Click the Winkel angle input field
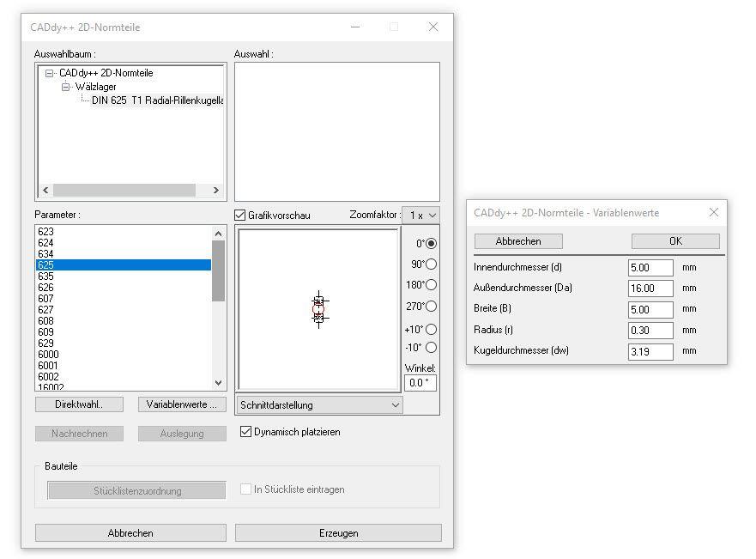This screenshot has height=559, width=756. [420, 383]
